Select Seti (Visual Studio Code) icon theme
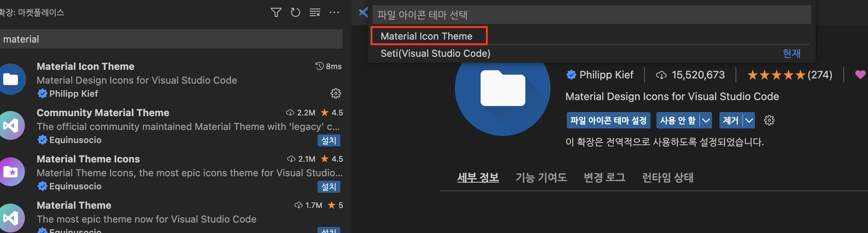The image size is (868, 233). click(591, 53)
